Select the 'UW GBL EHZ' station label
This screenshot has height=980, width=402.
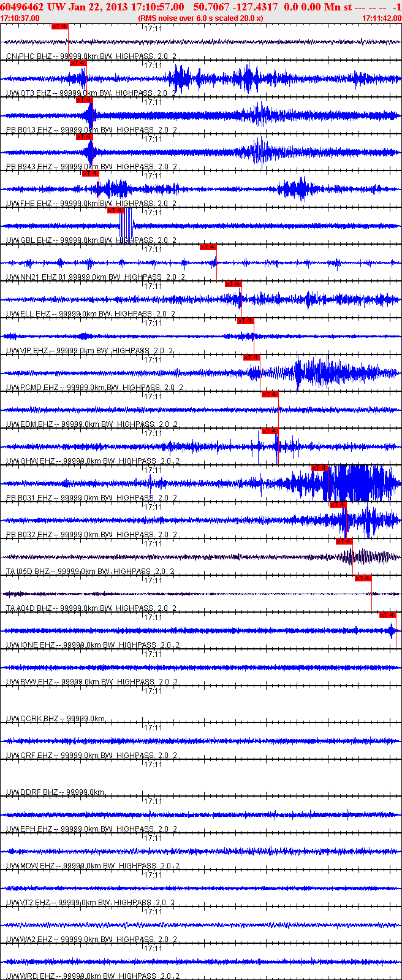pos(29,240)
